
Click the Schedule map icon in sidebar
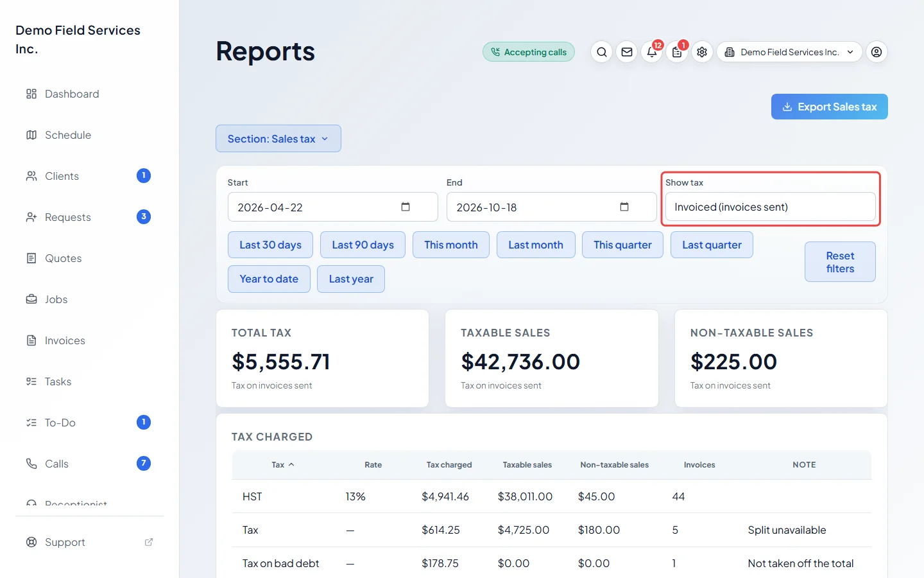[x=31, y=135]
